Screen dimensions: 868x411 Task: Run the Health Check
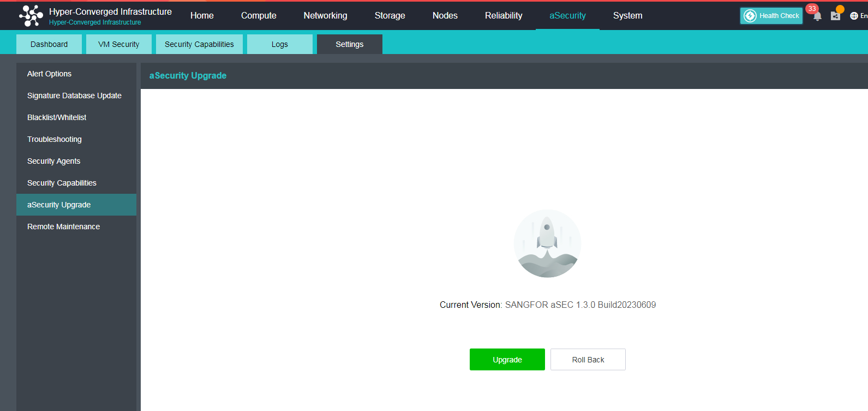[x=771, y=16]
